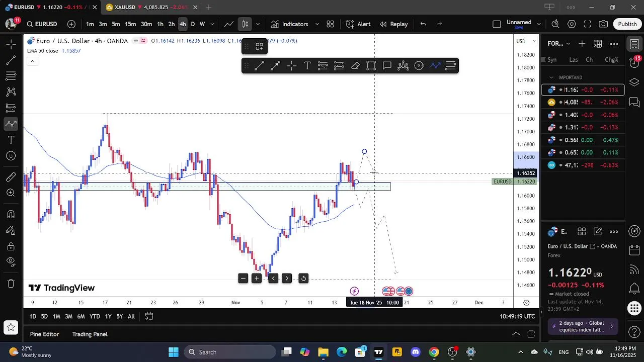
Task: Reset chart view with circular arrow button
Action: click(303, 279)
